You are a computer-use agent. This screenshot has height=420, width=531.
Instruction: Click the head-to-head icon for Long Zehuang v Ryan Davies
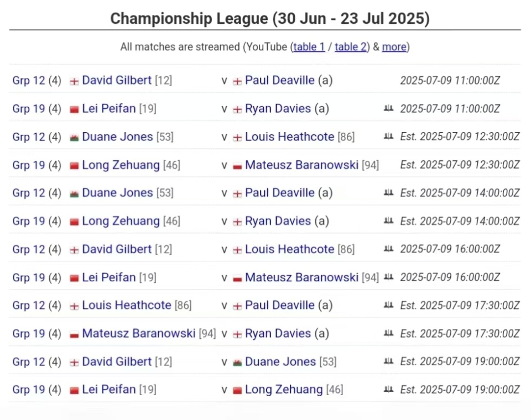click(388, 221)
